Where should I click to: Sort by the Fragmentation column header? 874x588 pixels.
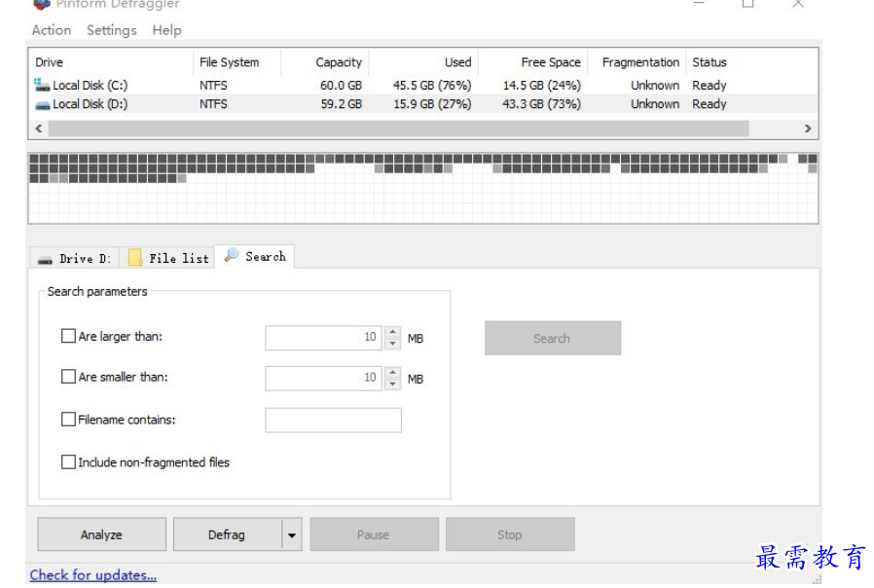point(637,62)
